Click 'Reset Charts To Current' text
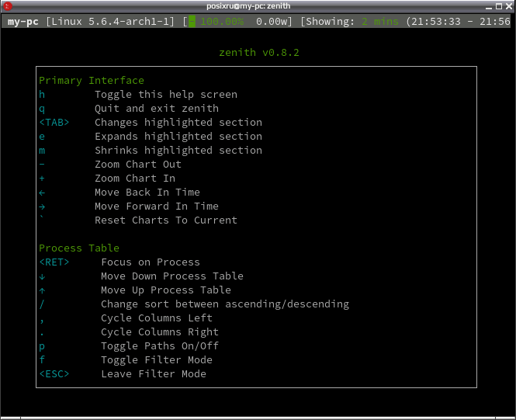Screen dimensions: 516x420 click(166, 220)
